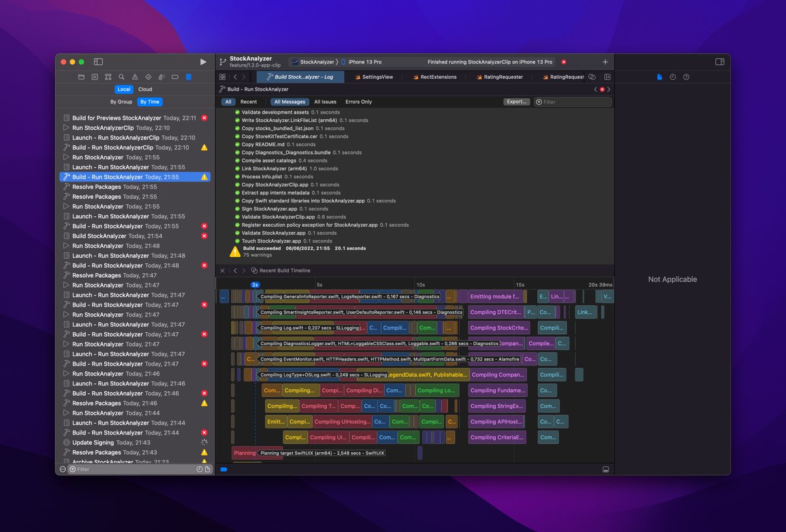
Task: Open the Build - Run StockAnalyzer jump bar
Action: tap(253, 89)
